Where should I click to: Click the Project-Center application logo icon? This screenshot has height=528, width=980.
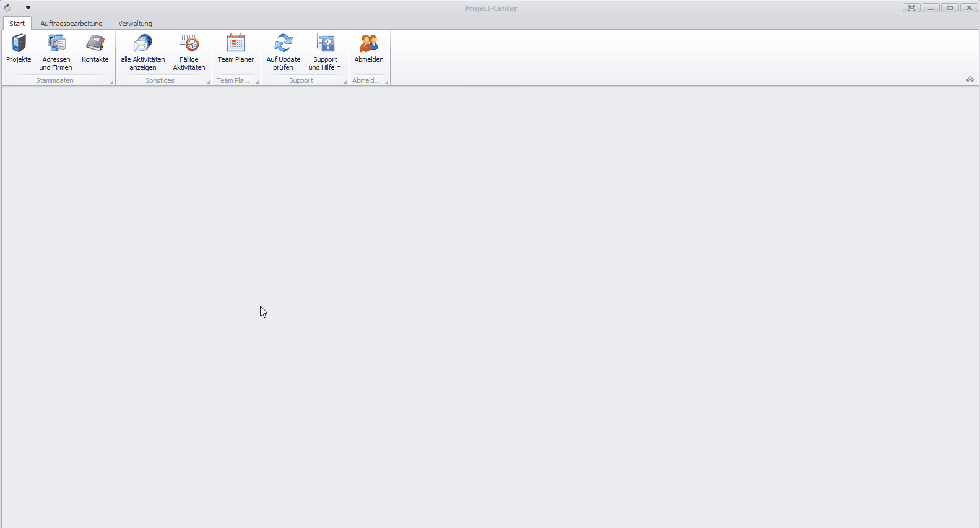coord(7,8)
